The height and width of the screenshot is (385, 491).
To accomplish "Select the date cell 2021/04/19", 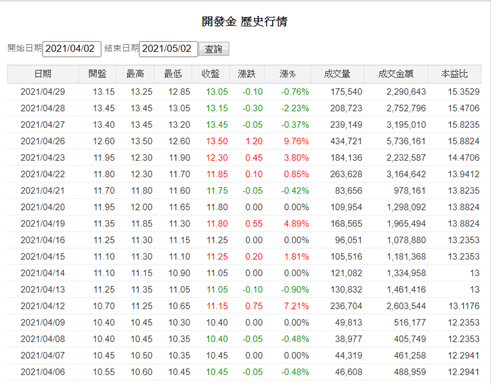I will (x=43, y=224).
